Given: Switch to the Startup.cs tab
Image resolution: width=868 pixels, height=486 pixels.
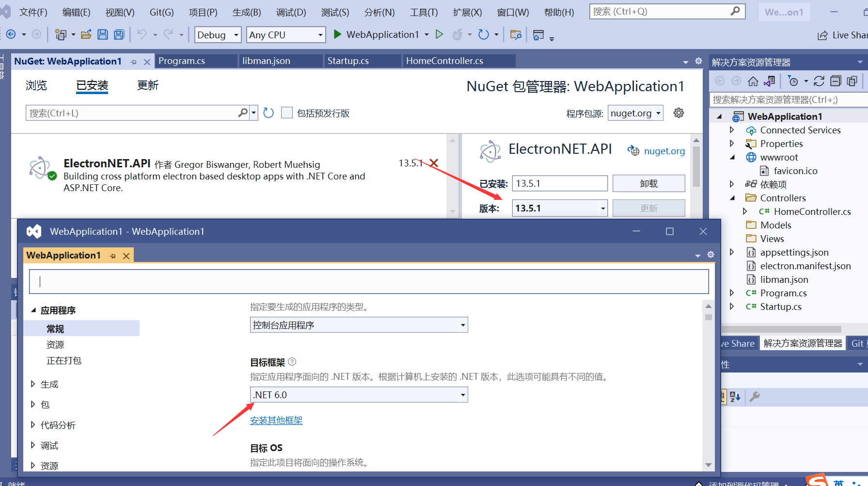Looking at the screenshot, I should coord(348,61).
